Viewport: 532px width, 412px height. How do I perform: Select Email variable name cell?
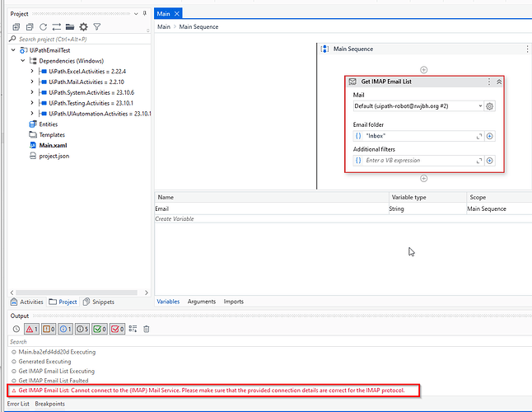(x=272, y=208)
